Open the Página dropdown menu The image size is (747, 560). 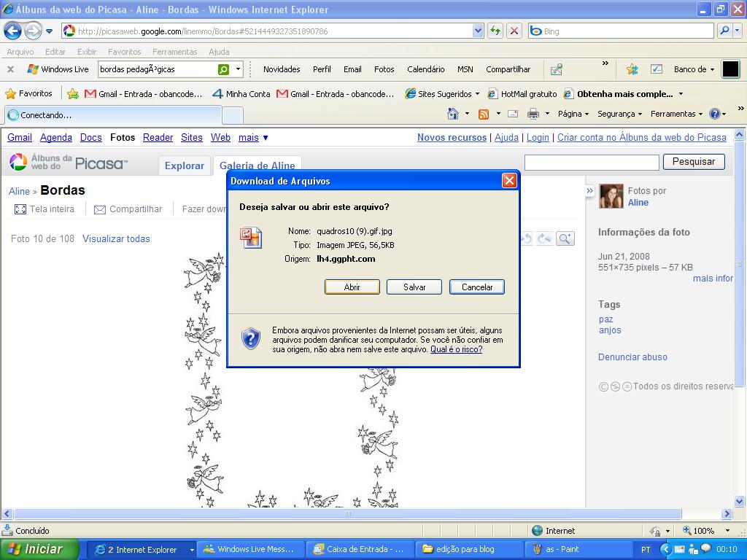click(x=573, y=114)
